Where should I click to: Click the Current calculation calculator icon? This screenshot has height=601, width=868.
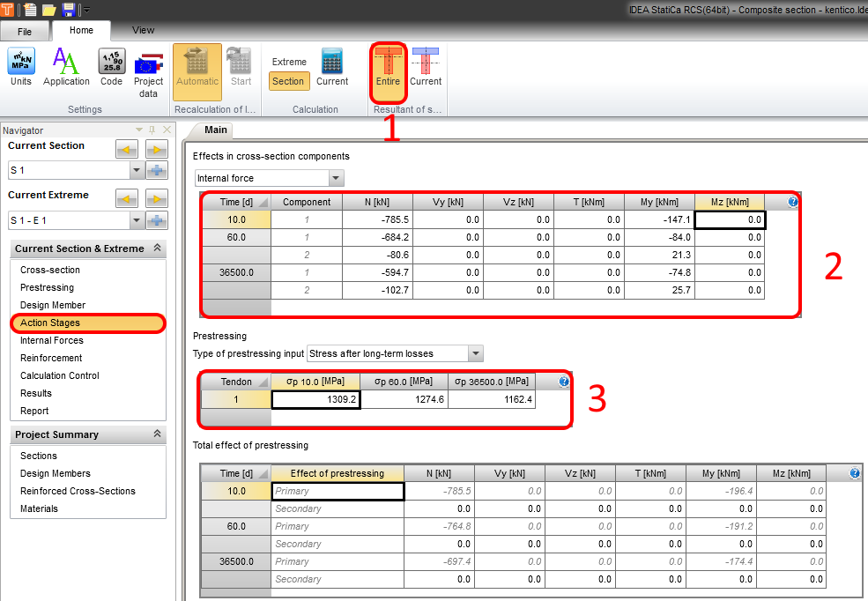332,68
